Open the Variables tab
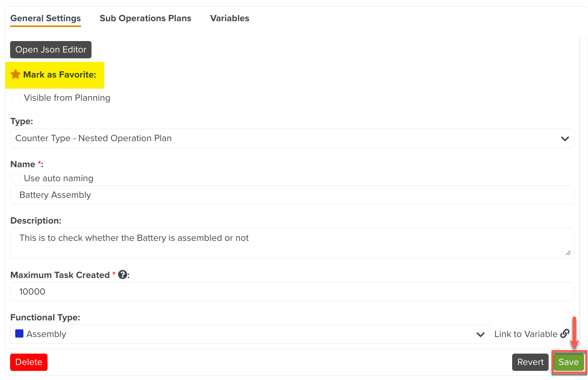The height and width of the screenshot is (380, 588). [230, 18]
